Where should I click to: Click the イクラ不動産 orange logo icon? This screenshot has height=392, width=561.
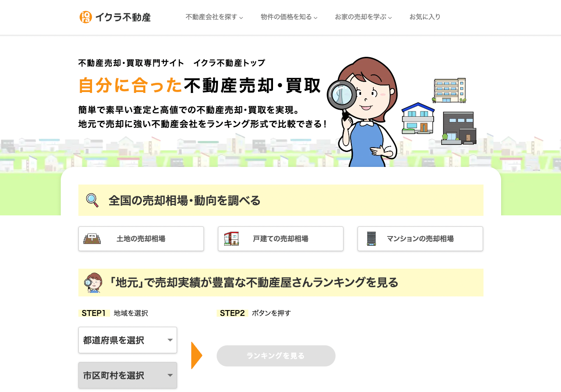point(85,17)
